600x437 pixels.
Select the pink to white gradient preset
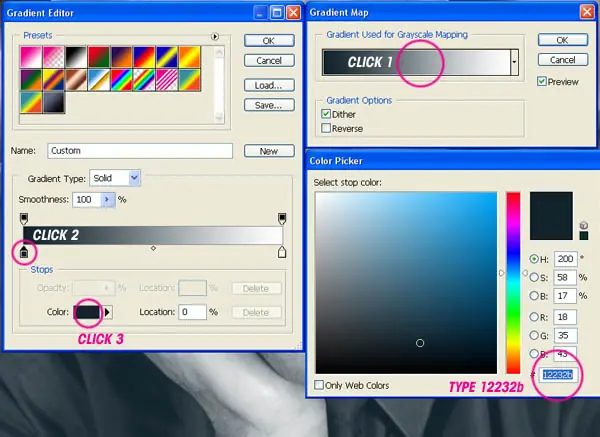(x=31, y=57)
